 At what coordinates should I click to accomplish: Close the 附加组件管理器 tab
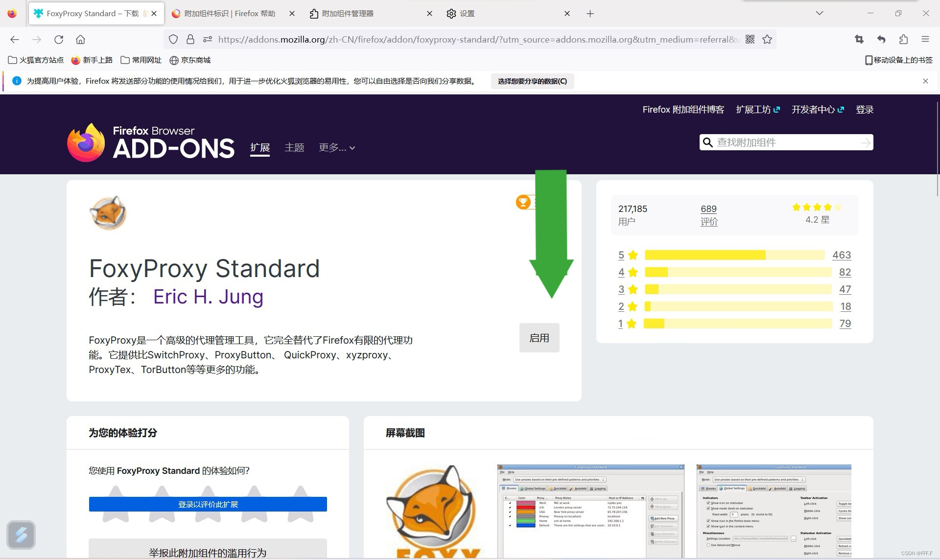(429, 14)
